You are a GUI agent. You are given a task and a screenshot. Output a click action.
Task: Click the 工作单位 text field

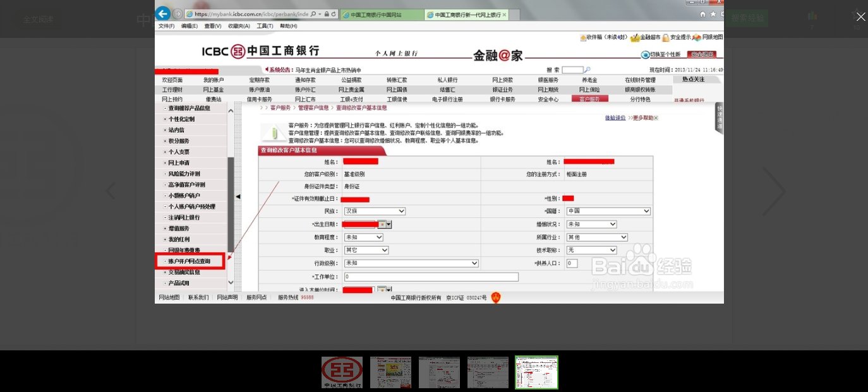[431, 276]
